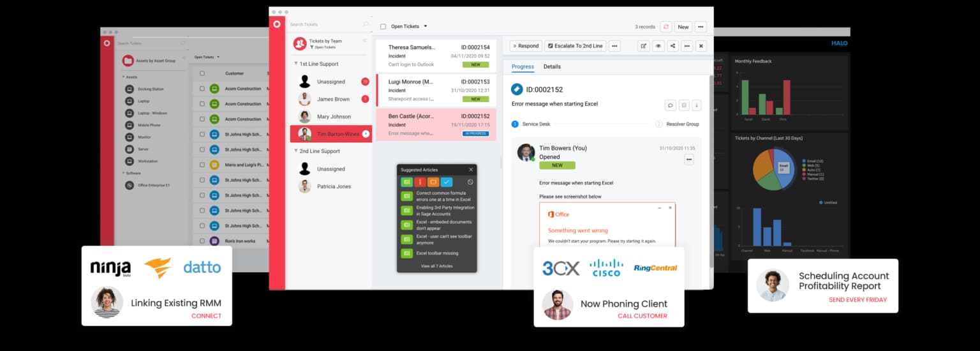Screen dimensions: 980x351
Task: Tick the checkbox for the first Acorn Construction row
Action: pyautogui.click(x=202, y=89)
